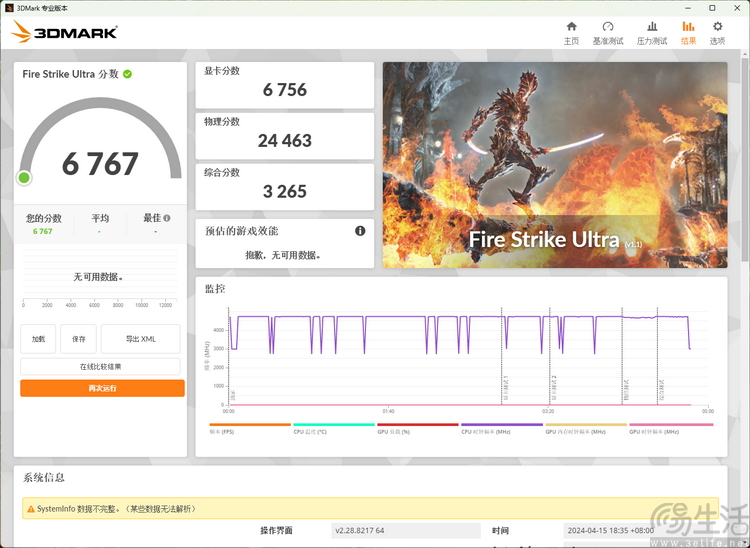Click orange 再次运行 run again button

(102, 388)
